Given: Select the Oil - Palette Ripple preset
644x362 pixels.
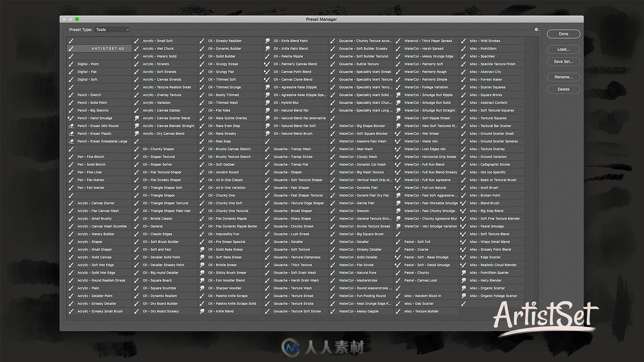Looking at the screenshot, I should click(x=295, y=56).
